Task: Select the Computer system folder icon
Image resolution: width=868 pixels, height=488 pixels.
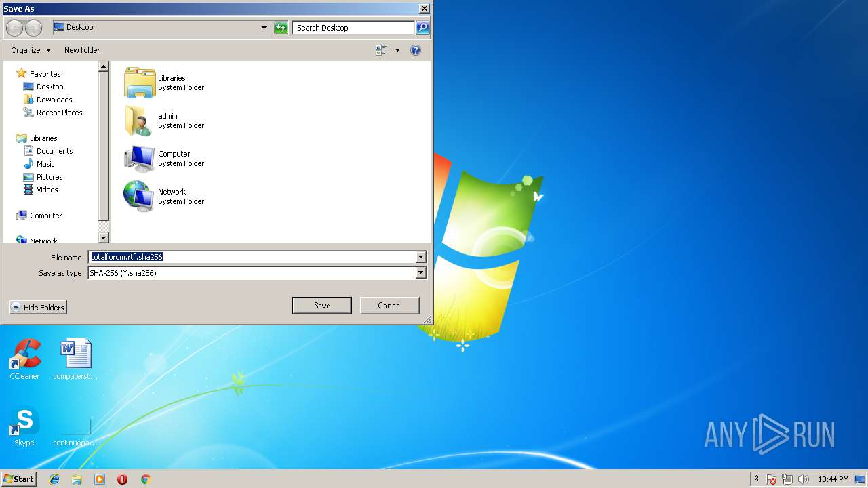Action: click(140, 159)
